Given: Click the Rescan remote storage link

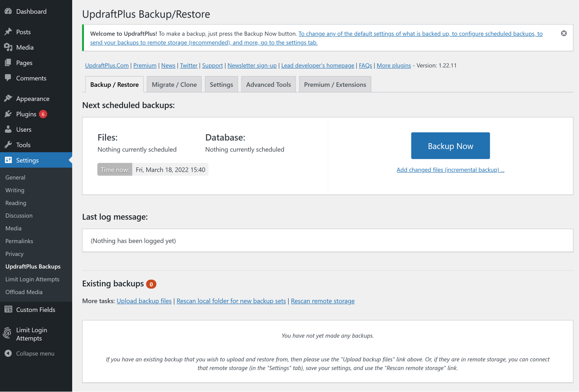Looking at the screenshot, I should click(323, 301).
